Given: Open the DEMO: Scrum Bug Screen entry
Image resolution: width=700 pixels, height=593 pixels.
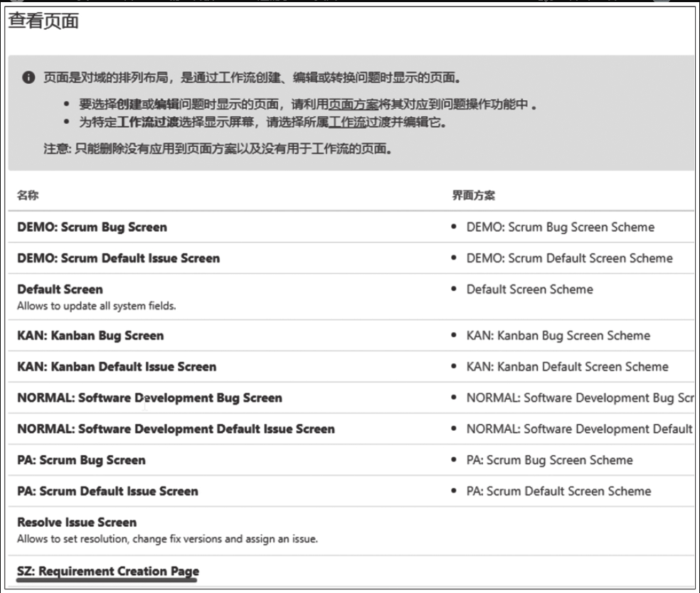Looking at the screenshot, I should tap(92, 227).
